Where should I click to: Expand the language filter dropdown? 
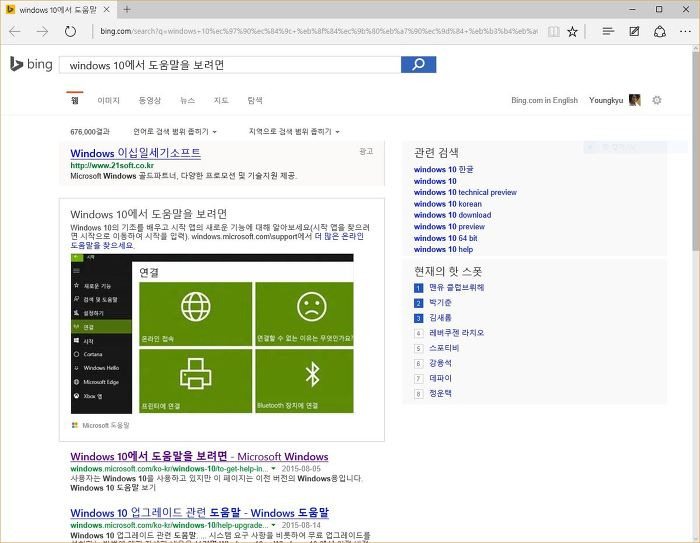(x=175, y=131)
